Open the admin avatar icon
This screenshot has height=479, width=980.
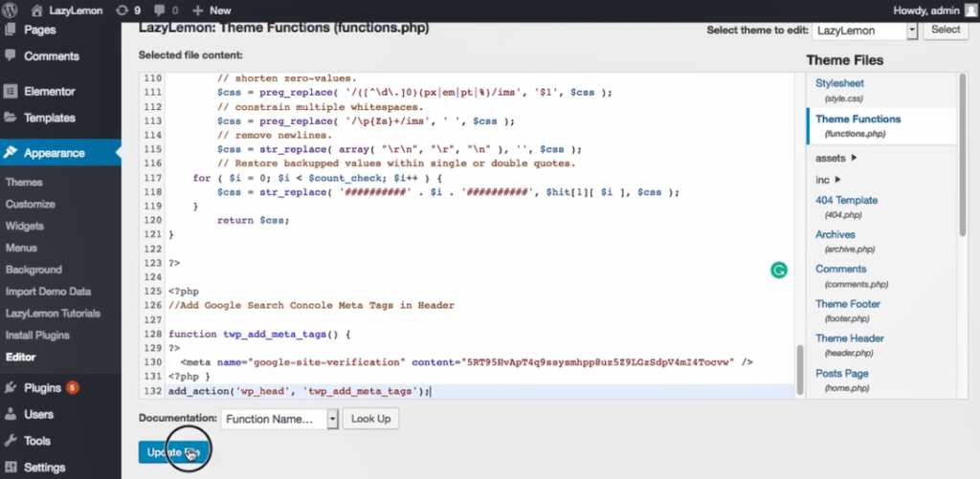click(x=969, y=10)
